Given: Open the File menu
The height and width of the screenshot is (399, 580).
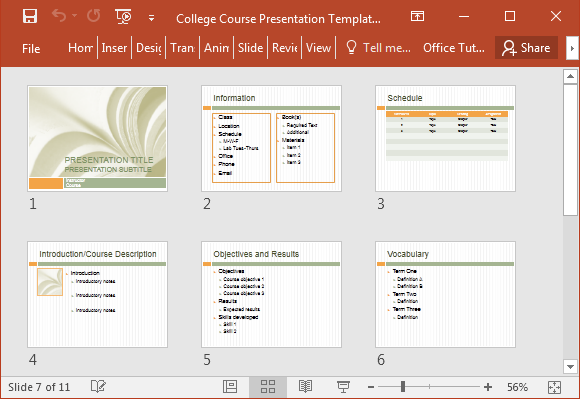Looking at the screenshot, I should [31, 48].
